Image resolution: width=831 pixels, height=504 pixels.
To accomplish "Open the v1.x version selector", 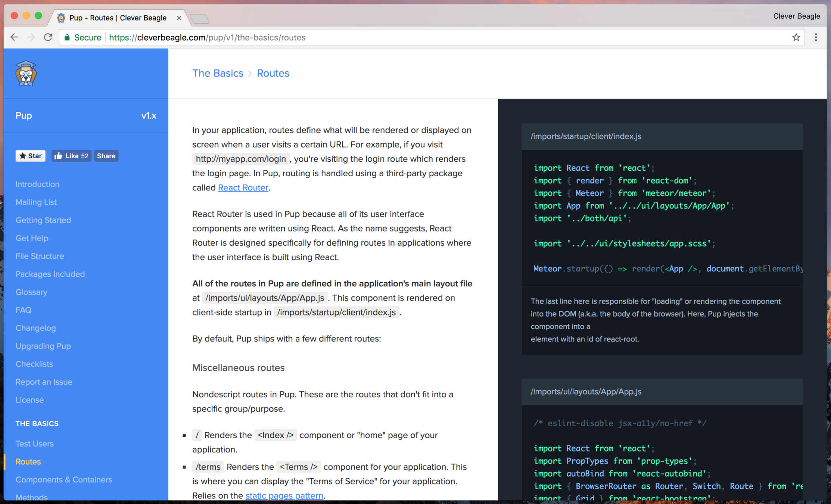I will 149,116.
